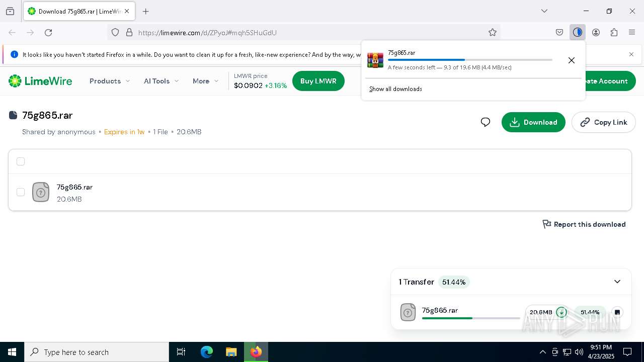Screen dimensions: 644x362
Task: Click the LMWR price $0.0902 text
Action: [x=249, y=85]
